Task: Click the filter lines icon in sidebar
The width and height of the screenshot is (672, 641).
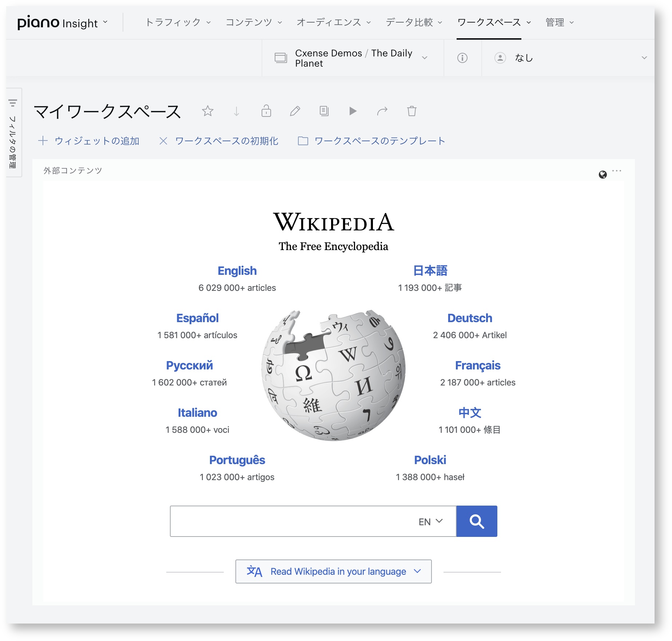Action: (13, 103)
